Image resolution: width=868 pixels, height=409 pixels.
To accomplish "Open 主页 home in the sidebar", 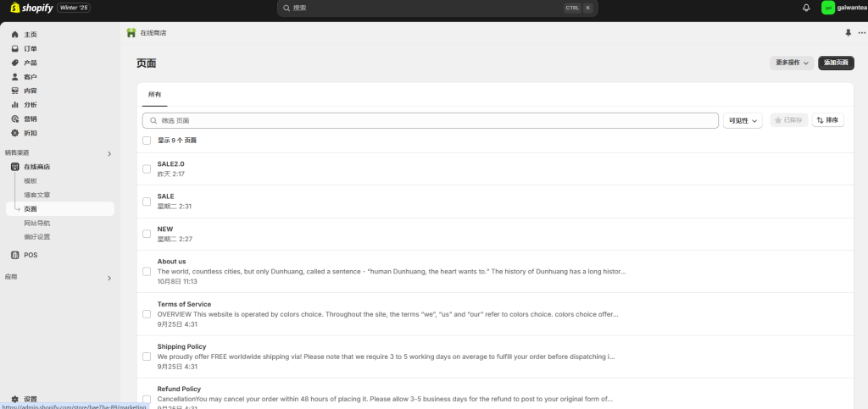I will [30, 35].
